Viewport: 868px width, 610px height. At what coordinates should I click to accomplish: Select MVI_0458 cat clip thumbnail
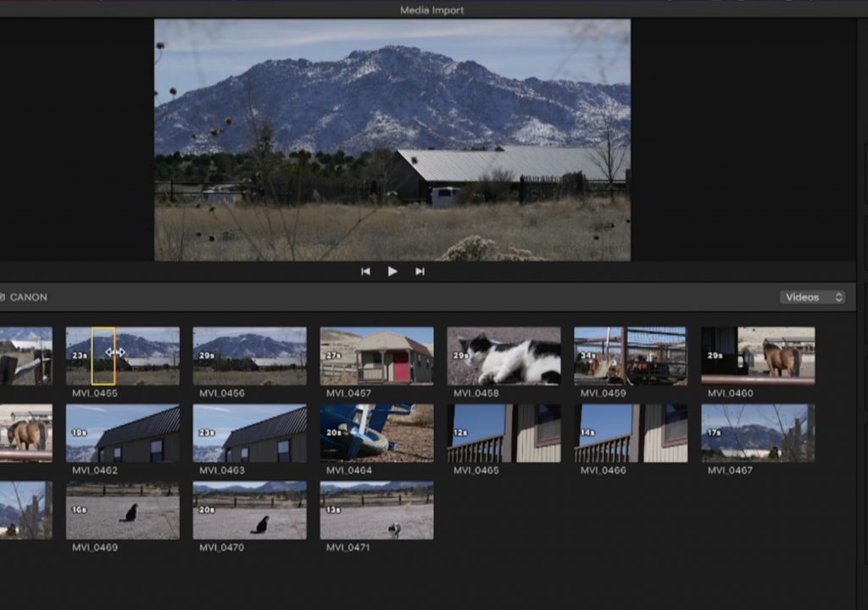pyautogui.click(x=504, y=355)
